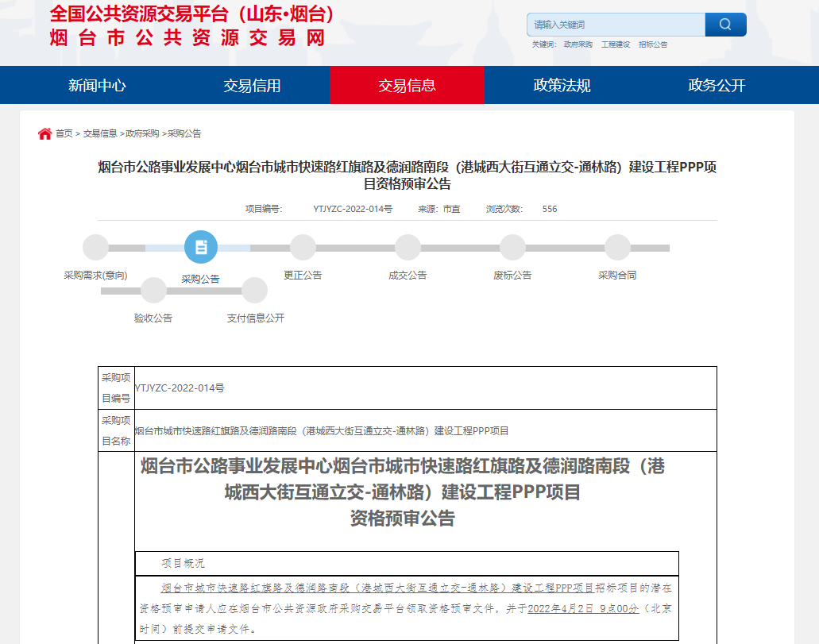Click the 支付信息公开 step circle

click(x=255, y=291)
